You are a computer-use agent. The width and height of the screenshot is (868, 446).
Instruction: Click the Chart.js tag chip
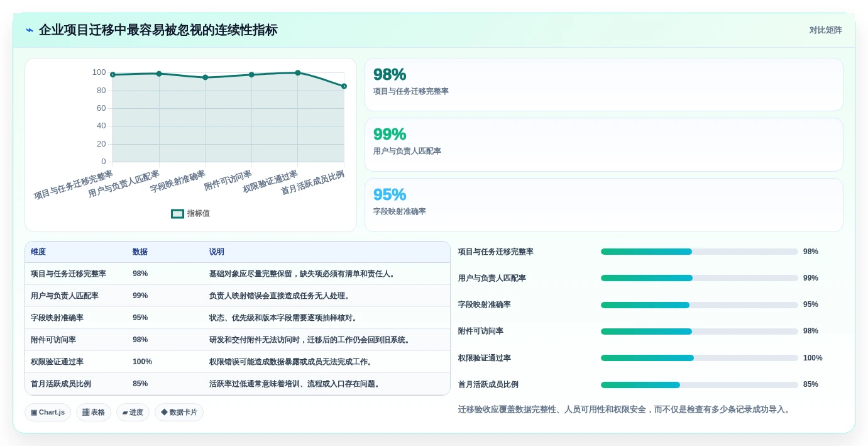48,413
